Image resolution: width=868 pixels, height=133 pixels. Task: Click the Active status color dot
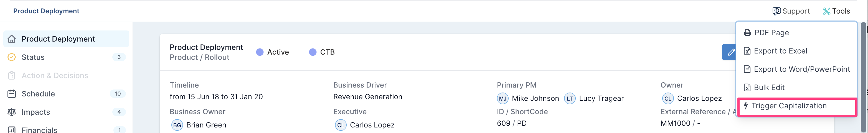(x=260, y=52)
